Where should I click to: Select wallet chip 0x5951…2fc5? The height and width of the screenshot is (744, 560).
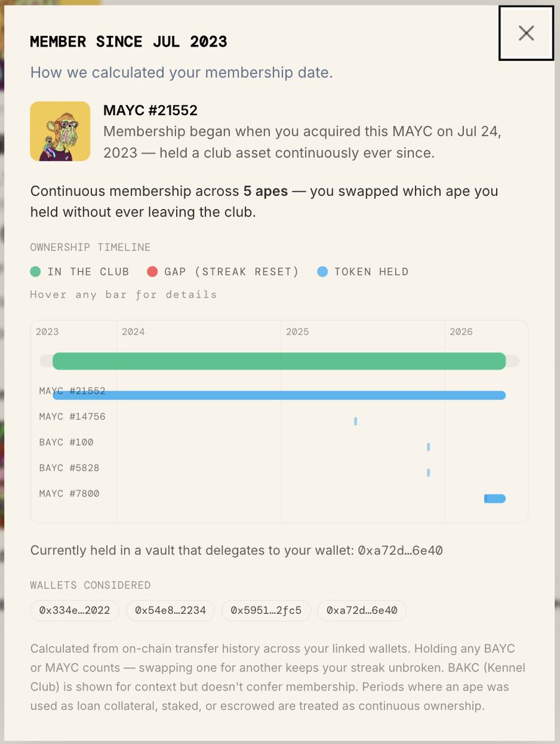[x=266, y=611]
